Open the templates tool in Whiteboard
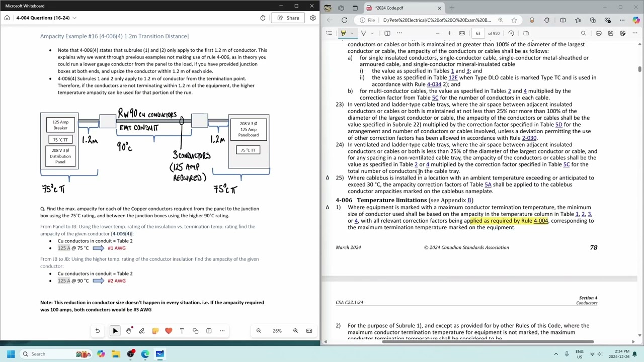644x362 pixels. [x=209, y=331]
